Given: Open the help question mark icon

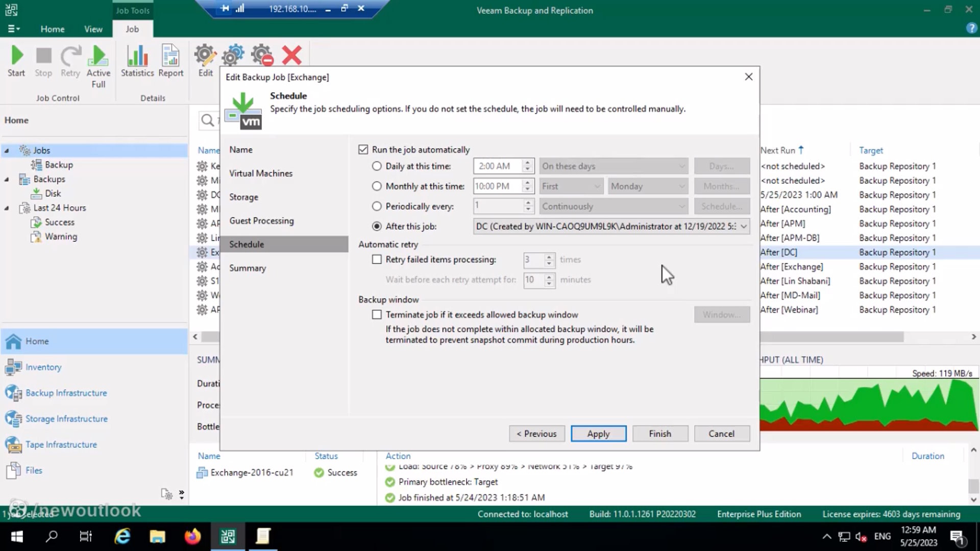Looking at the screenshot, I should pos(971,29).
